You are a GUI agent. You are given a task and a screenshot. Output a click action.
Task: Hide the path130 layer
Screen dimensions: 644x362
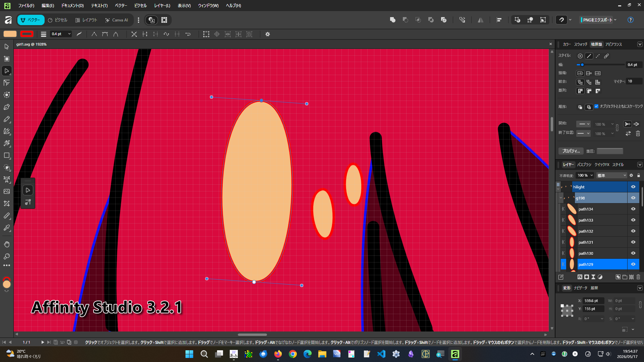tap(633, 253)
